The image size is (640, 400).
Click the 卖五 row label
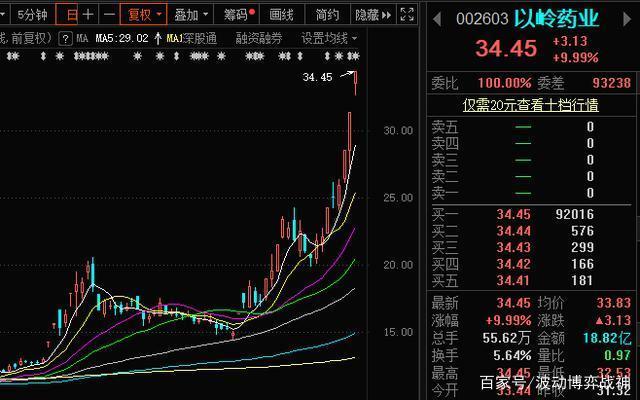(445, 127)
